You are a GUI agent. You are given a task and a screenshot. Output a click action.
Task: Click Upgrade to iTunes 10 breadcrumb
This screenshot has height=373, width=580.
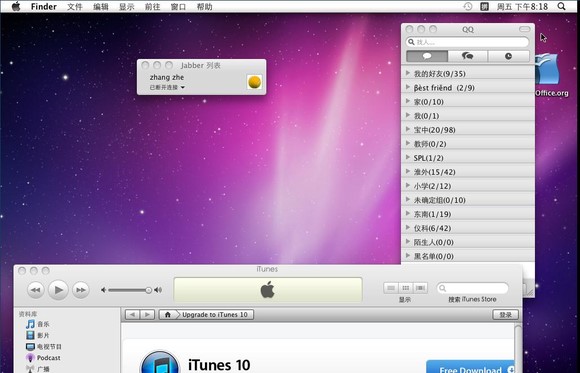[x=215, y=315]
